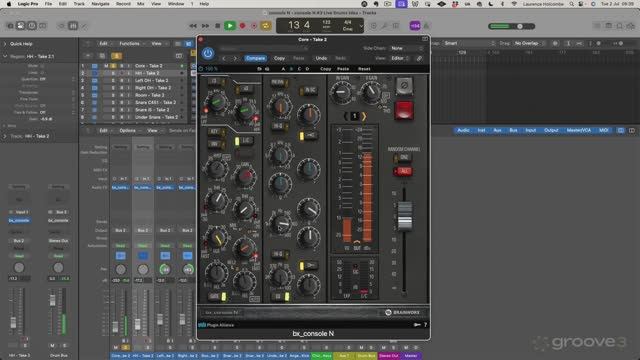This screenshot has width=640, height=360.
Task: Toggle the LC link switch
Action: coord(244,141)
